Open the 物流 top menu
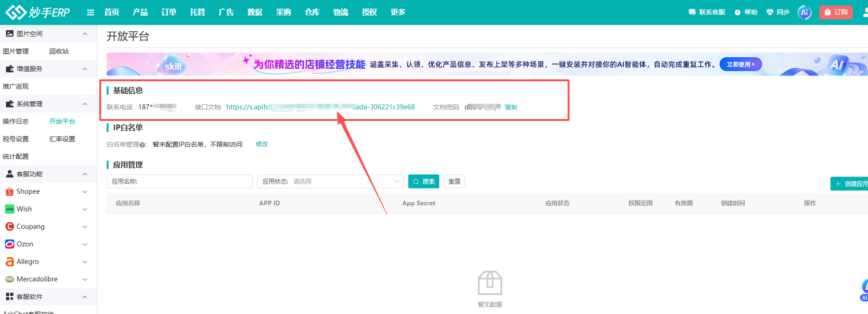The height and width of the screenshot is (314, 868). [341, 12]
